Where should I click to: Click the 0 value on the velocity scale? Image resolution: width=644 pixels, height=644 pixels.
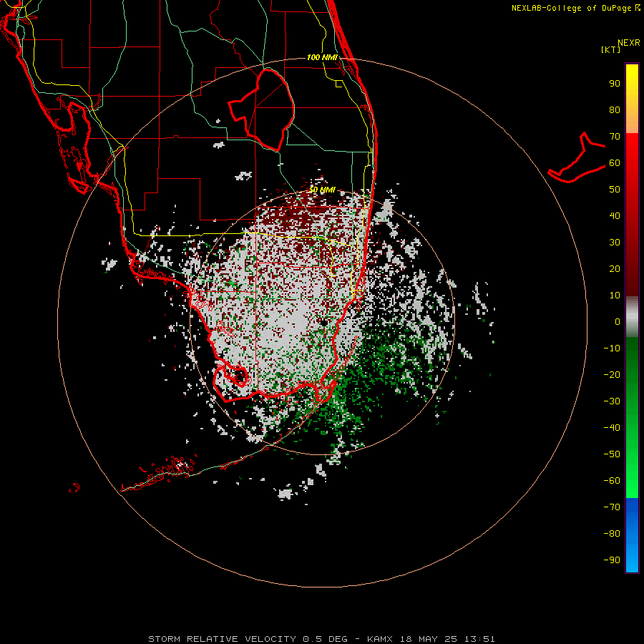pyautogui.click(x=618, y=321)
